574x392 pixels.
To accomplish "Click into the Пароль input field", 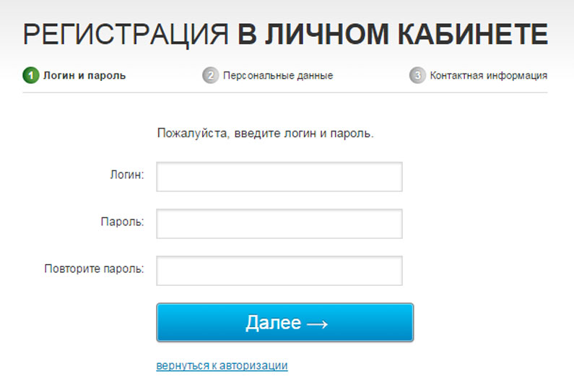I will point(279,224).
